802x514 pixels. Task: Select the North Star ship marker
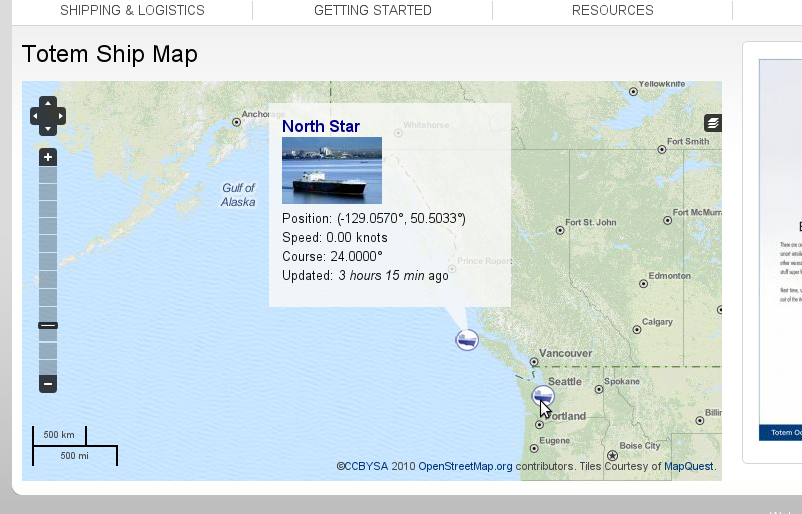pyautogui.click(x=467, y=340)
